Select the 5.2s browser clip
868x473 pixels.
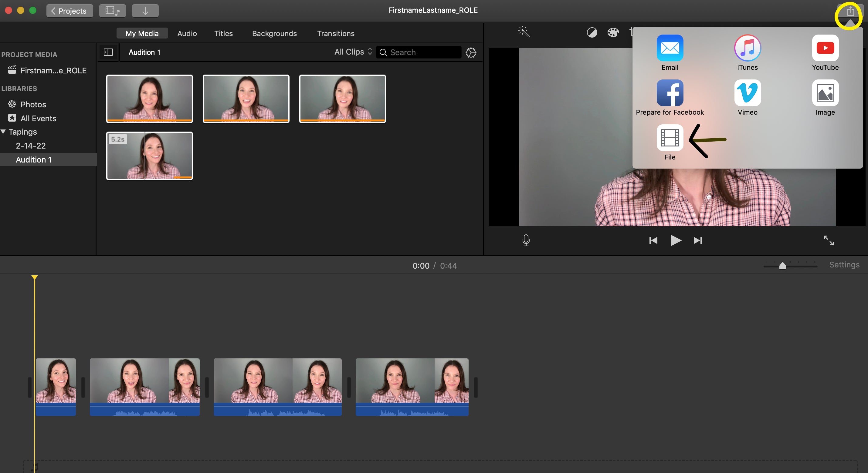click(x=149, y=156)
